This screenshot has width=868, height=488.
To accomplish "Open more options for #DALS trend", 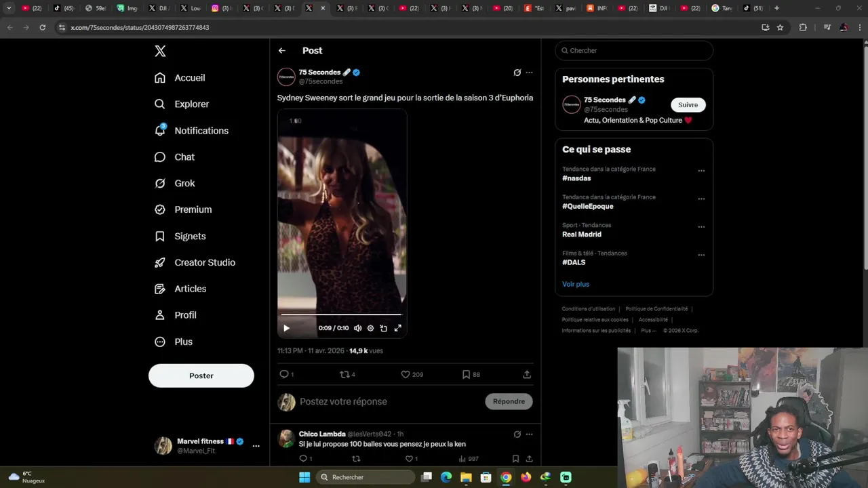I will 701,255.
